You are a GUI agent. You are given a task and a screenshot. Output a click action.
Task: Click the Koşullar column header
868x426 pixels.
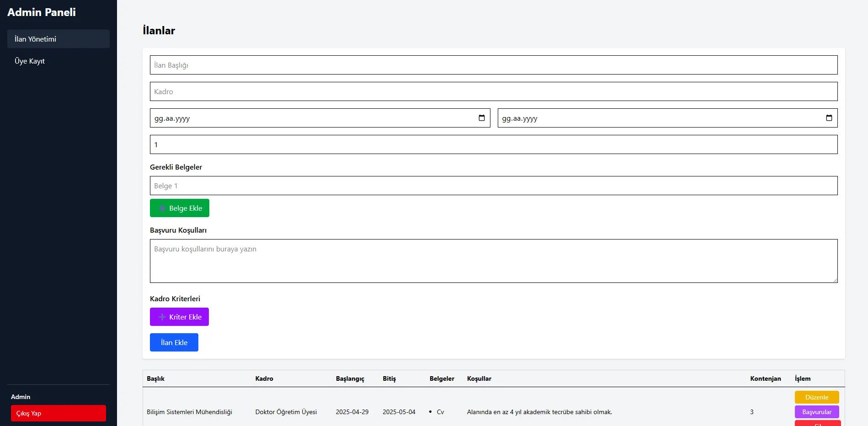tap(479, 379)
